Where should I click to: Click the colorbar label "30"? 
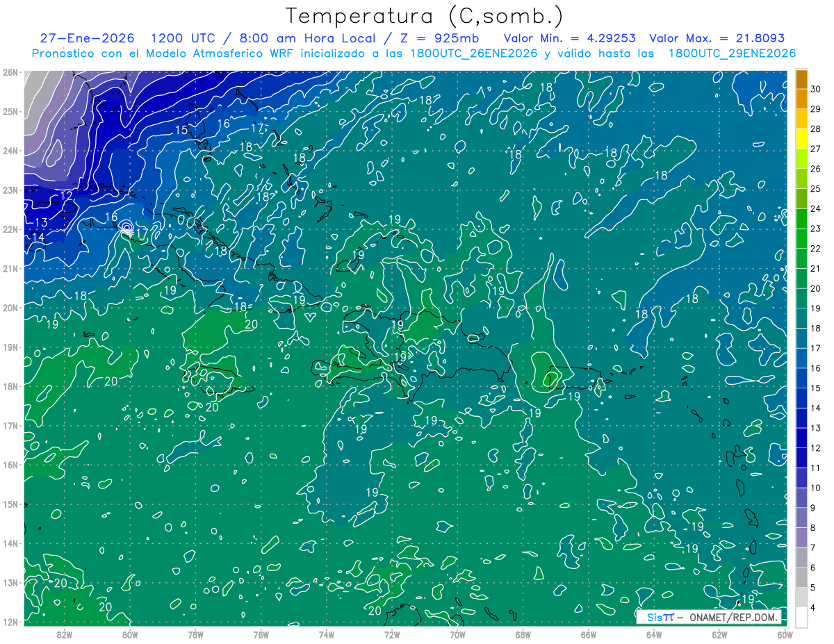816,89
